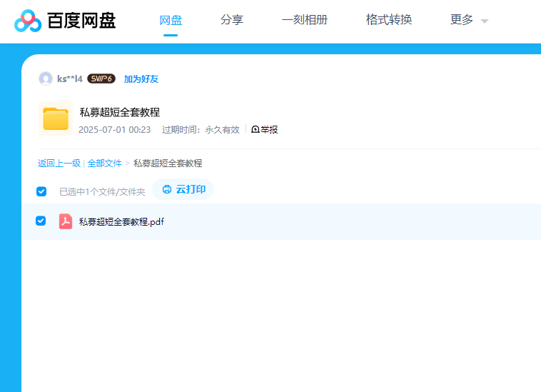541x392 pixels.
Task: Expand the 更多 dropdown arrow
Action: (x=485, y=21)
